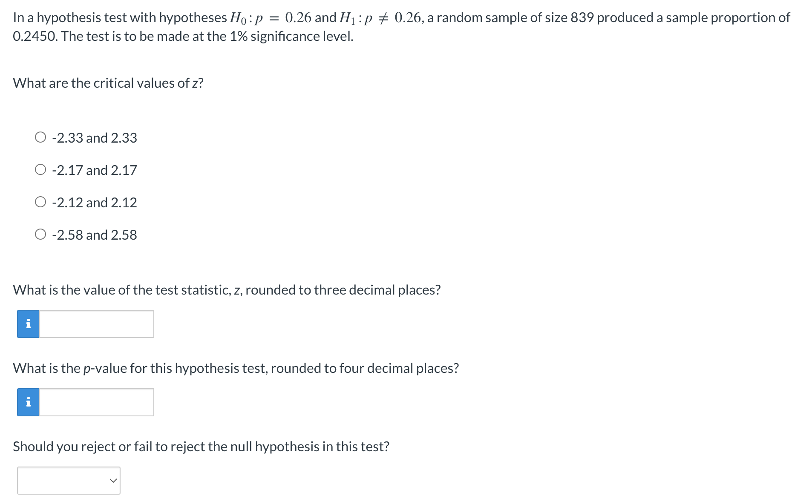Click the chevron on the decision dropdown

click(x=113, y=480)
